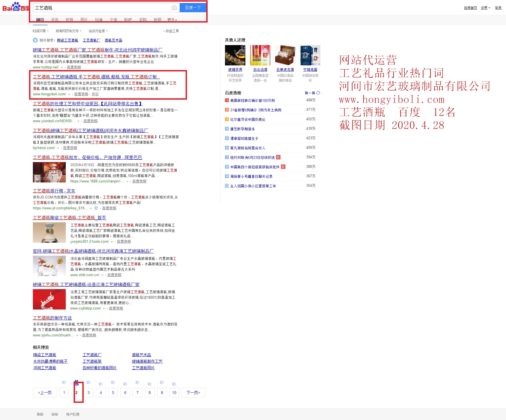Open the 更多 tab menu
Viewport: 506px width, 420px height.
coord(172,20)
